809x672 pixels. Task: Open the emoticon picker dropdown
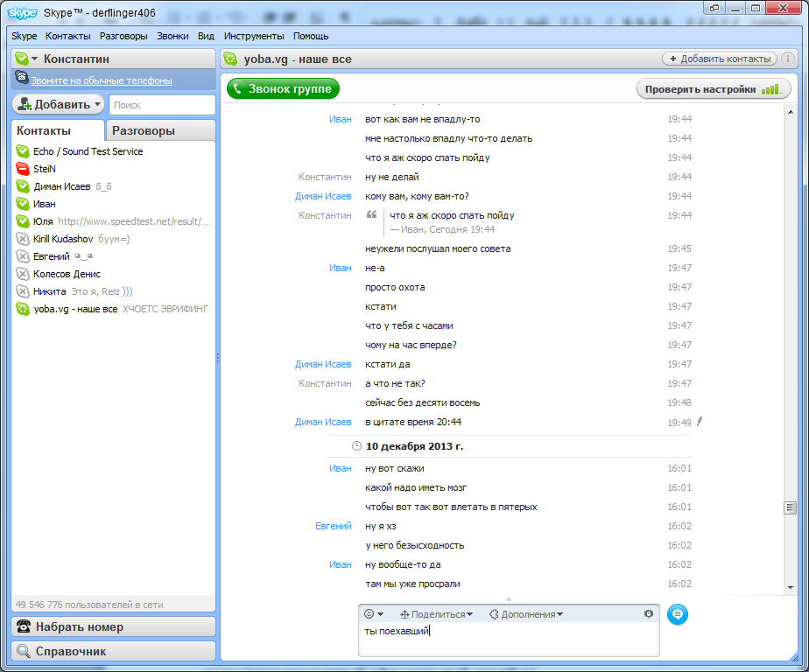[374, 613]
